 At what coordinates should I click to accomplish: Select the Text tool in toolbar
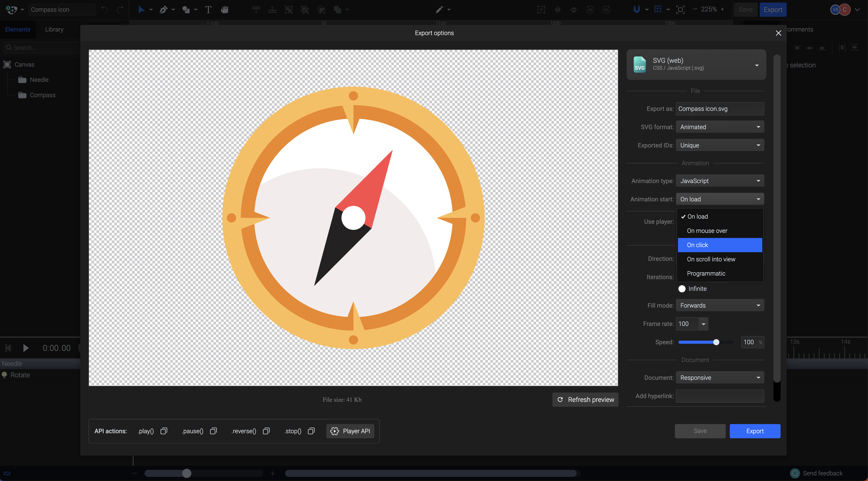point(208,10)
